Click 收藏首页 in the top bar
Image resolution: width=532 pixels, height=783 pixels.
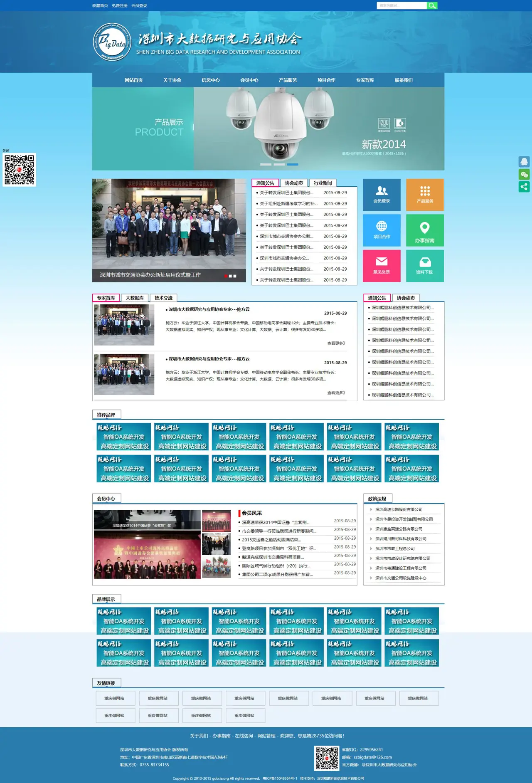pos(100,5)
